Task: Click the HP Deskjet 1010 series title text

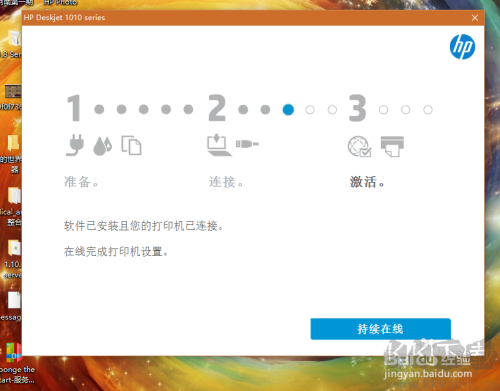Action: [x=64, y=18]
